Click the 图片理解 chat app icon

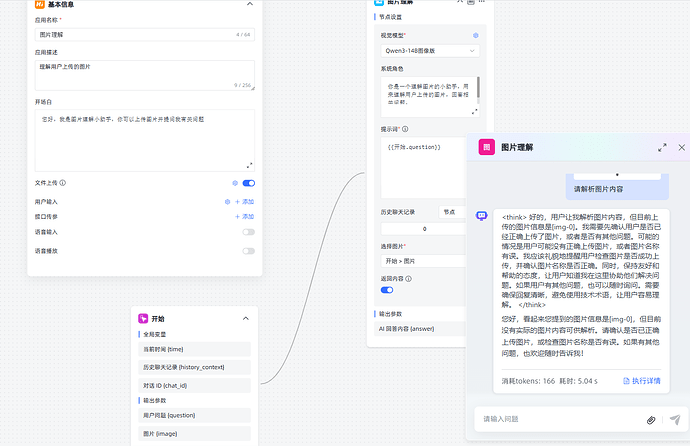[487, 147]
